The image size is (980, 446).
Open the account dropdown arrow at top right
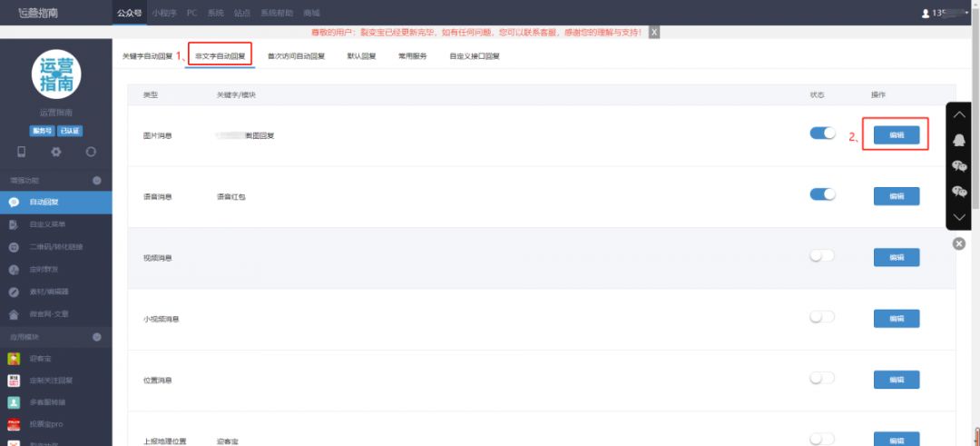pyautogui.click(x=967, y=13)
